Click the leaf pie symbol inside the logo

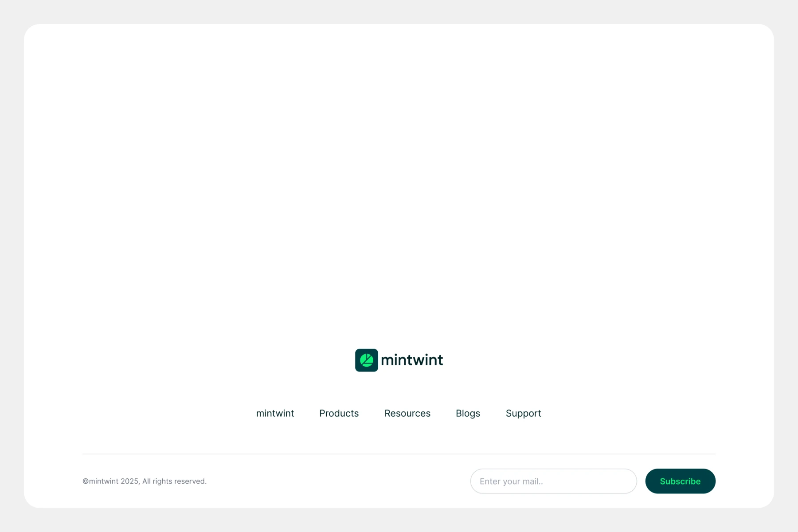tap(367, 360)
